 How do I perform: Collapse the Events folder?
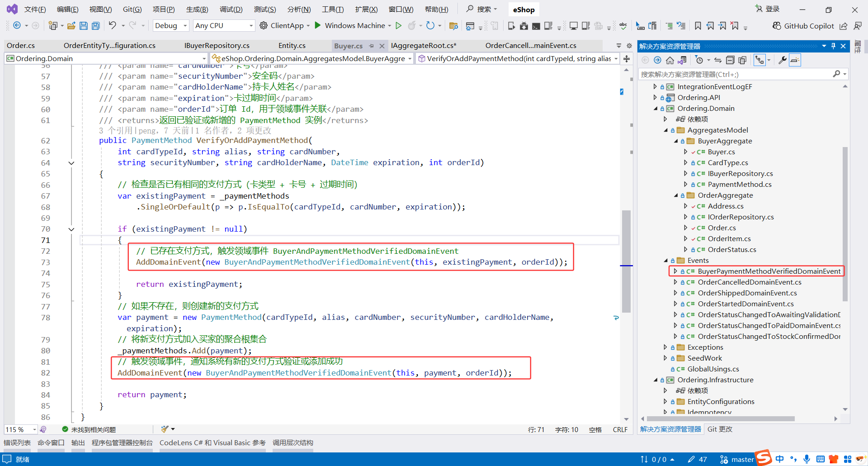point(665,261)
